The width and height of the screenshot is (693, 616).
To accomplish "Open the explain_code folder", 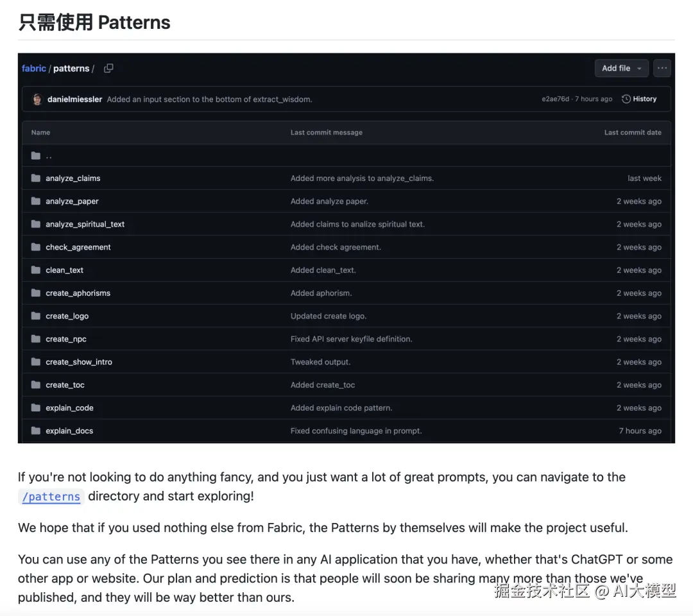I will [x=69, y=408].
